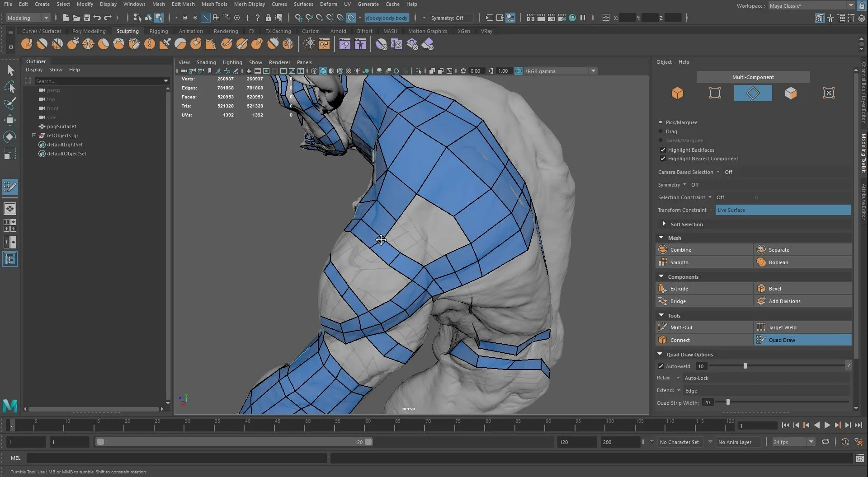Open the Outliner Display menu

click(x=34, y=70)
